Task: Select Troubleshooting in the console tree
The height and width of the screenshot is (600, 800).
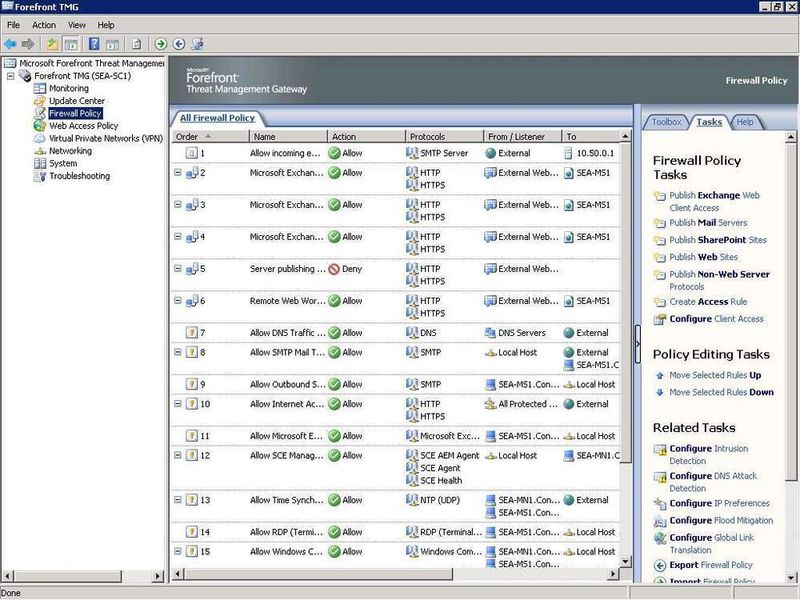Action: [80, 176]
